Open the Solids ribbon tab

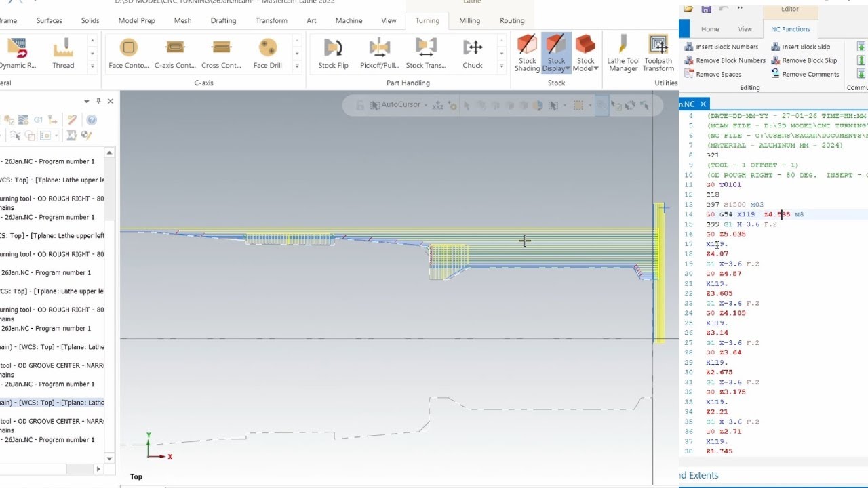90,20
